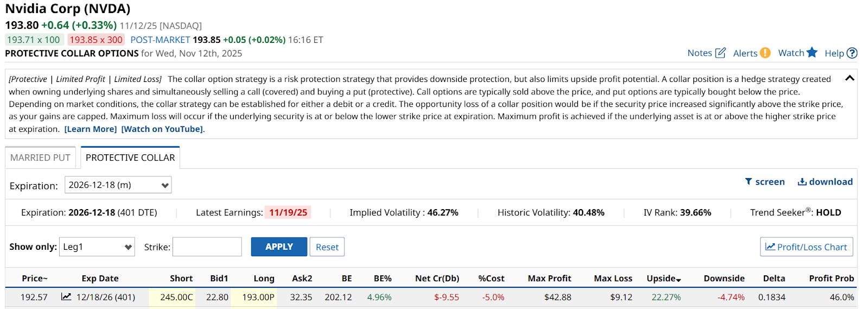Focus the Strike input field
This screenshot has height=309, width=868.
tap(207, 247)
